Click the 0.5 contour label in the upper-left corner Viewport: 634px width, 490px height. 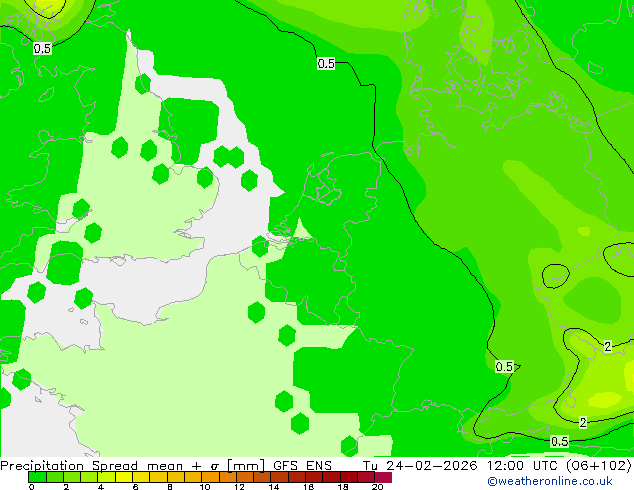(42, 49)
